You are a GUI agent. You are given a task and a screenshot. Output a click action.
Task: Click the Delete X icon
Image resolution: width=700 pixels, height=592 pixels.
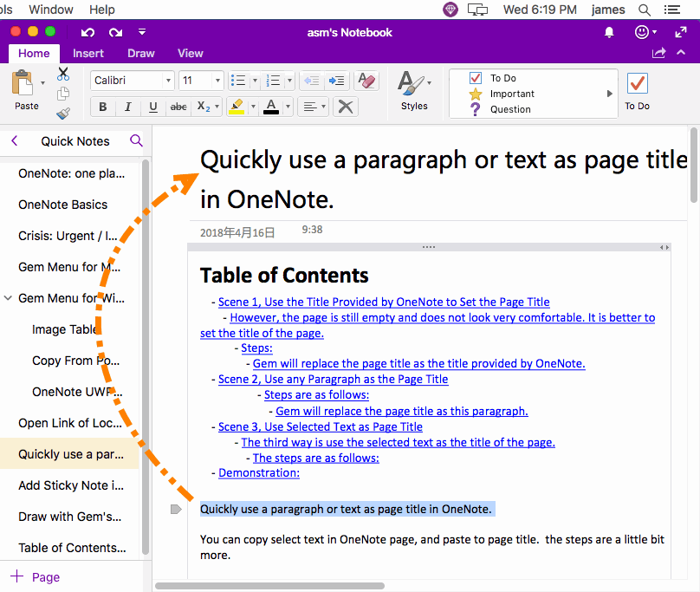tap(346, 107)
